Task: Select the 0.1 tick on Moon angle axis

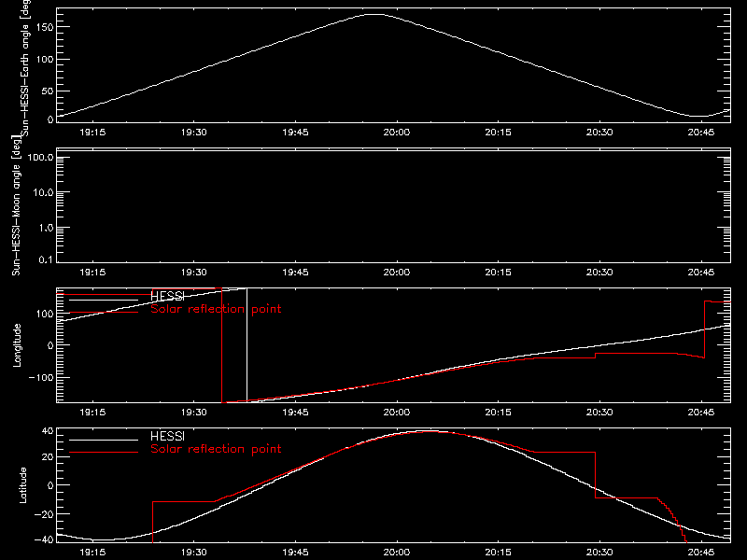Action: click(x=46, y=259)
